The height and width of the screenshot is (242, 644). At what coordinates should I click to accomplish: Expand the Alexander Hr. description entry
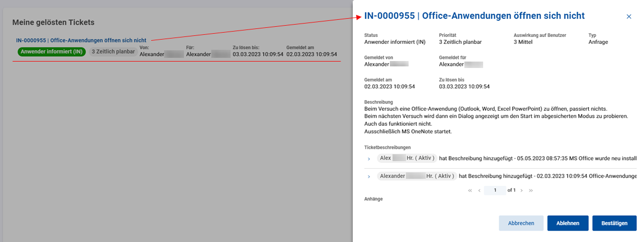click(369, 176)
